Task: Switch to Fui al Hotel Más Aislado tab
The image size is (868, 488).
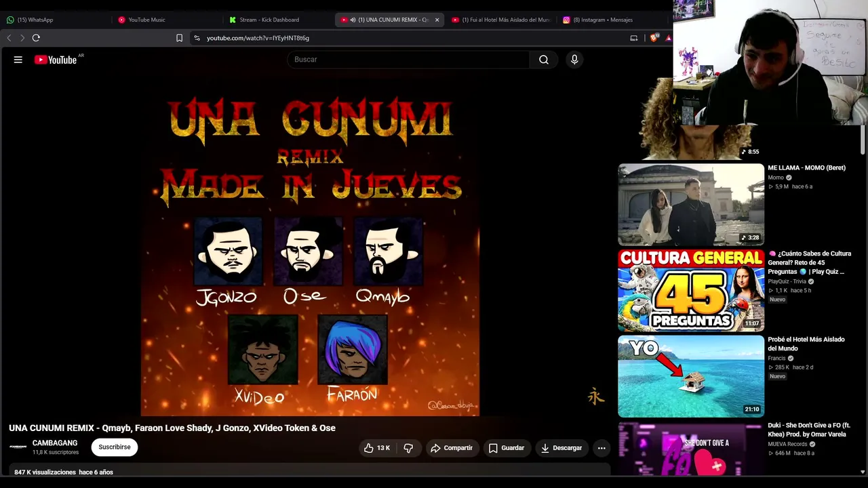Action: [x=501, y=20]
